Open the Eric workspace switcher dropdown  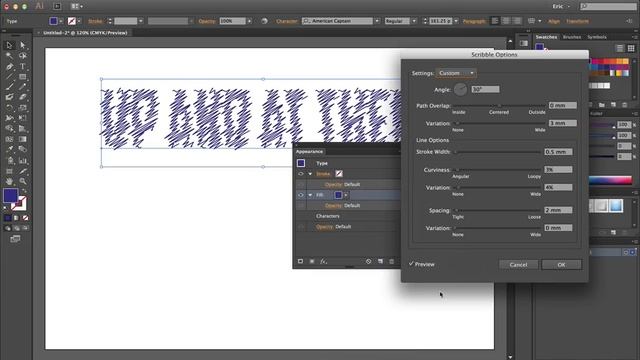[562, 6]
